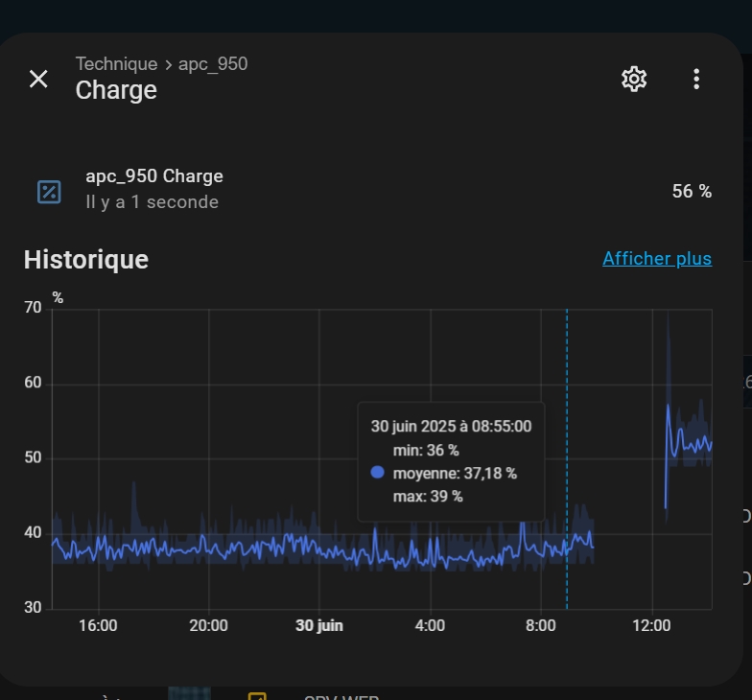Click the 4:00 time axis label
This screenshot has height=700, width=752.
430,625
